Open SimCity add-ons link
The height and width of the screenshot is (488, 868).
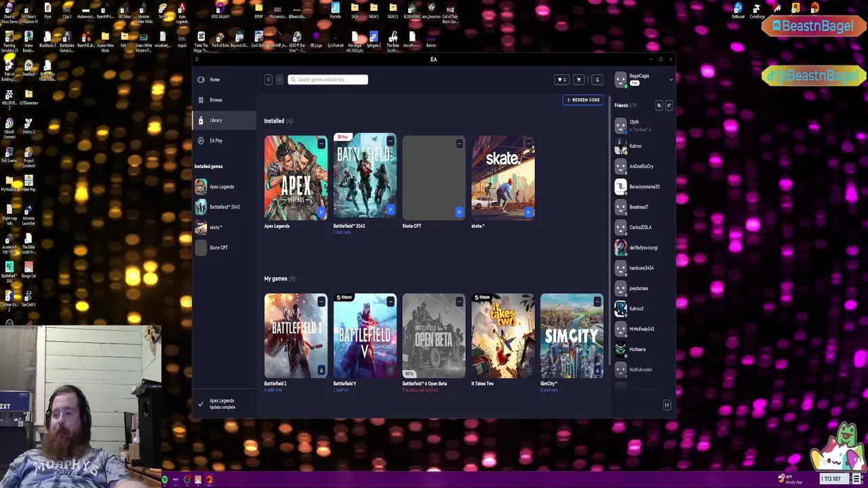tap(549, 390)
